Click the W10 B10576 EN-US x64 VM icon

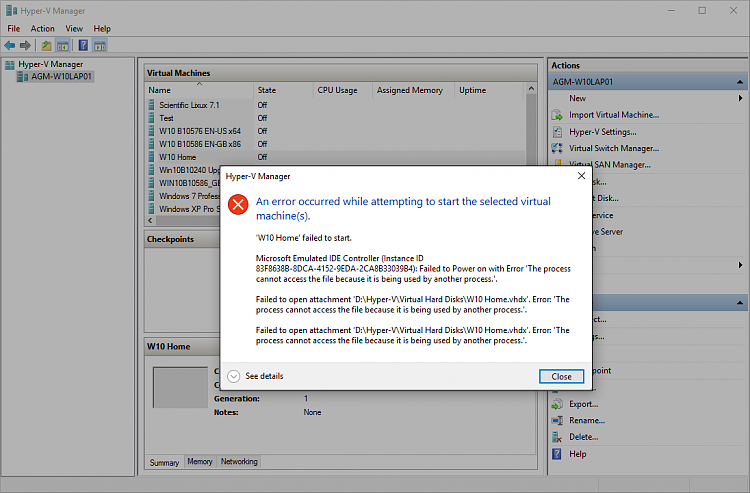[x=152, y=131]
